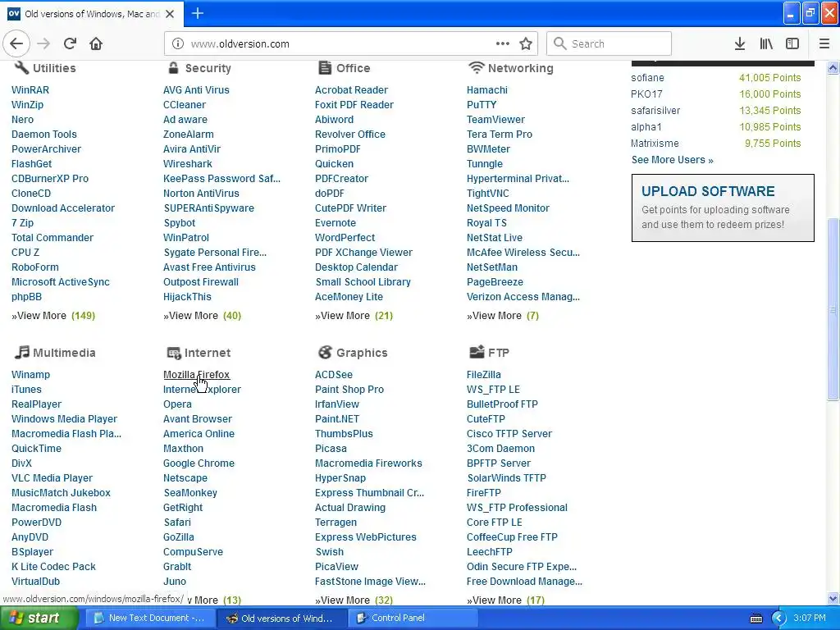Click user PKO17 in leaderboard
Image resolution: width=840 pixels, height=630 pixels.
646,94
